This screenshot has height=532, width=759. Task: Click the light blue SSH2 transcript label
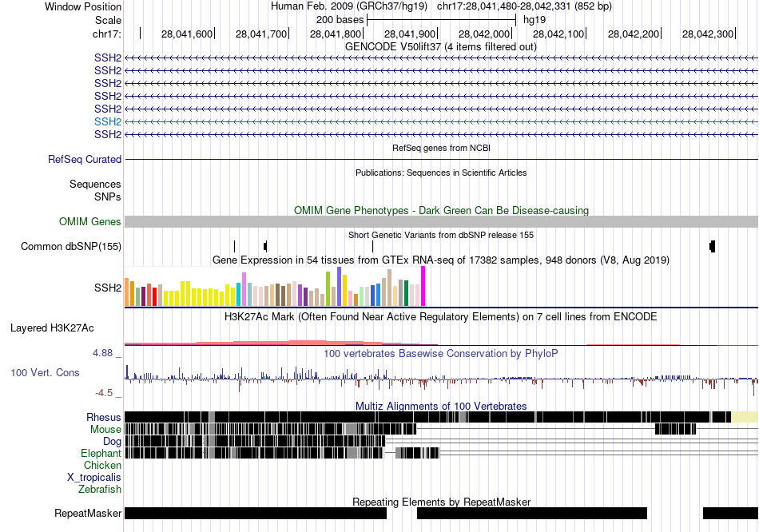click(x=108, y=121)
